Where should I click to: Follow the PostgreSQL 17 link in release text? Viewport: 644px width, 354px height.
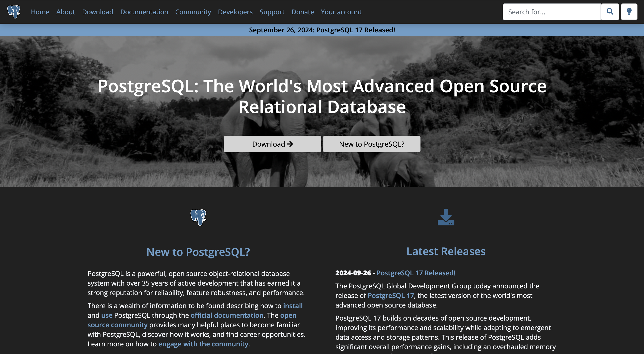391,296
